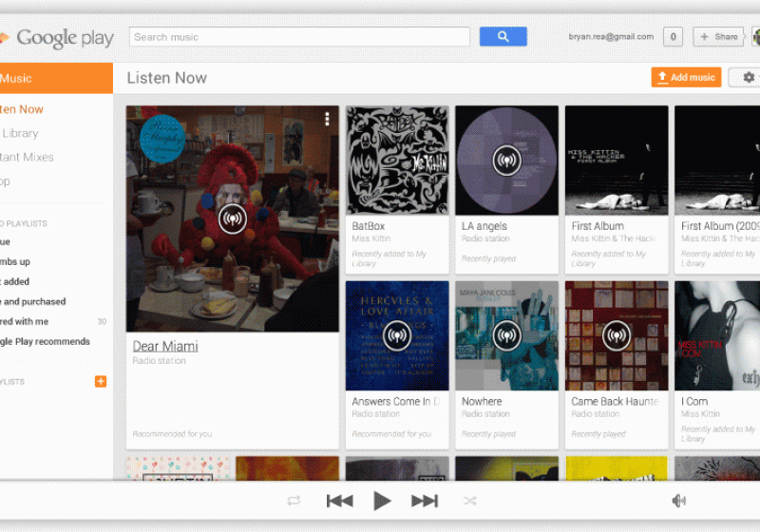Open Google Play recommends playlist
Image resolution: width=760 pixels, height=532 pixels.
tap(45, 342)
